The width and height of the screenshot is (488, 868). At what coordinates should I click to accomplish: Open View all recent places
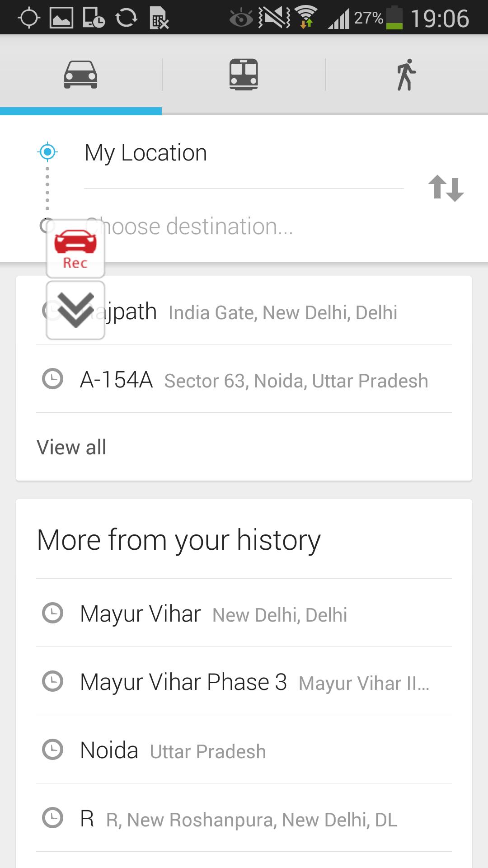[71, 447]
